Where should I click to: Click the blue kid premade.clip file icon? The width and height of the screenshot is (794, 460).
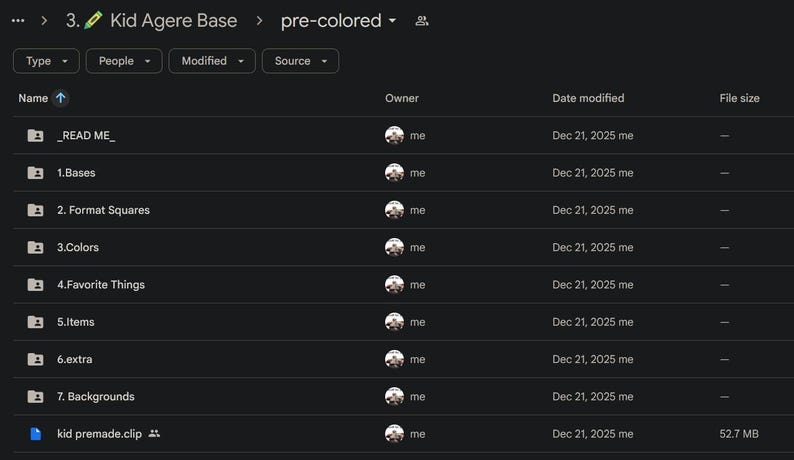(x=35, y=434)
